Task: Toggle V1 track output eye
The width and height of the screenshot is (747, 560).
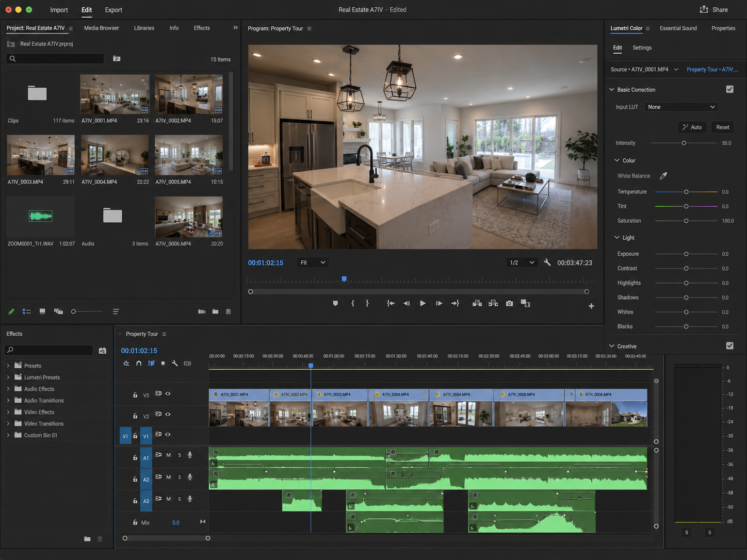Action: [x=168, y=434]
